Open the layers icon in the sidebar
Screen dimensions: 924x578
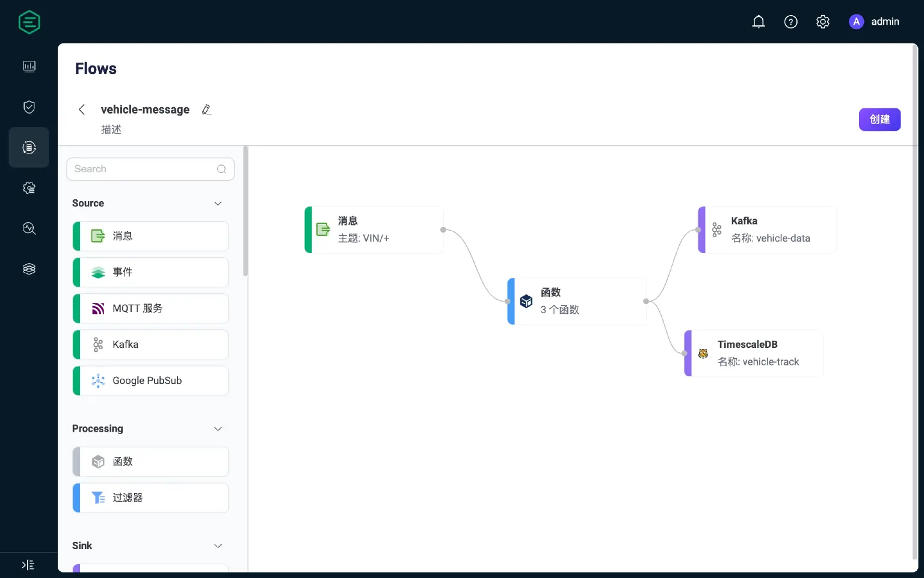pyautogui.click(x=29, y=269)
